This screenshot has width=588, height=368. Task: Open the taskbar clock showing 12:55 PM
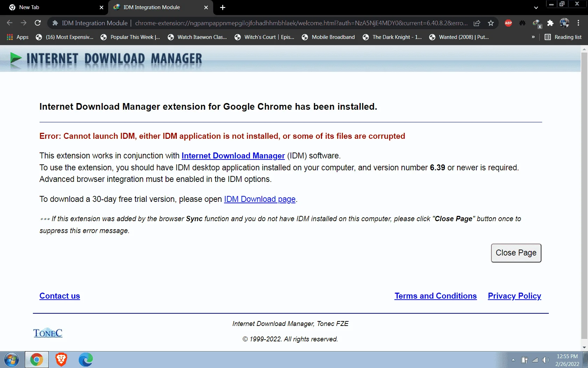pyautogui.click(x=567, y=360)
